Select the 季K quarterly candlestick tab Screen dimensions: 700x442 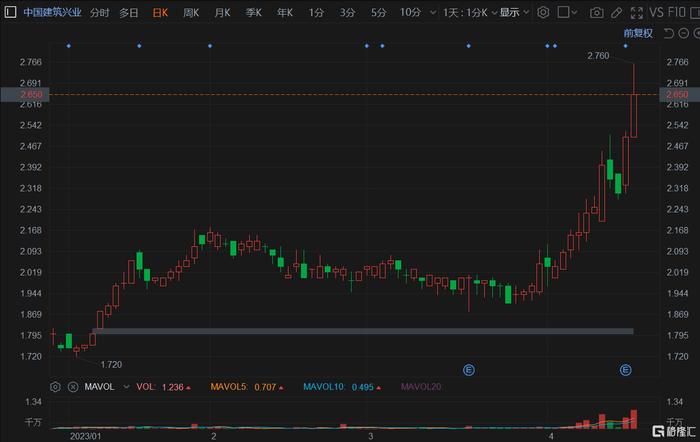254,13
